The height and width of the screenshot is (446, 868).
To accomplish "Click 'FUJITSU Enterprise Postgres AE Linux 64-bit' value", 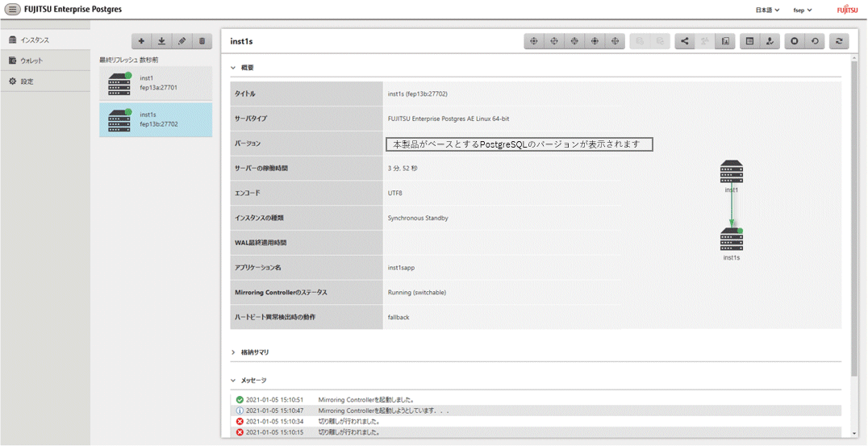I will point(449,119).
